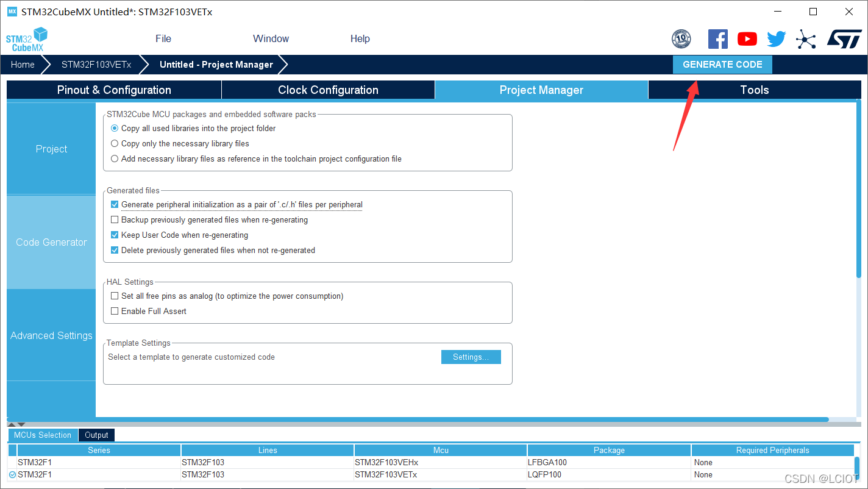Click the Untitled - Project Manager breadcrumb
The height and width of the screenshot is (489, 868).
[x=216, y=65]
